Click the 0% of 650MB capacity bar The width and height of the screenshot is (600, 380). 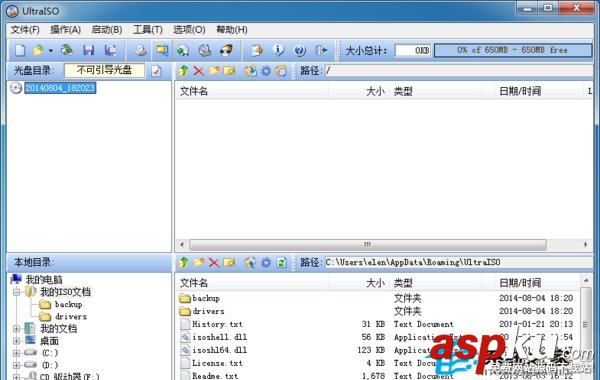(x=513, y=50)
